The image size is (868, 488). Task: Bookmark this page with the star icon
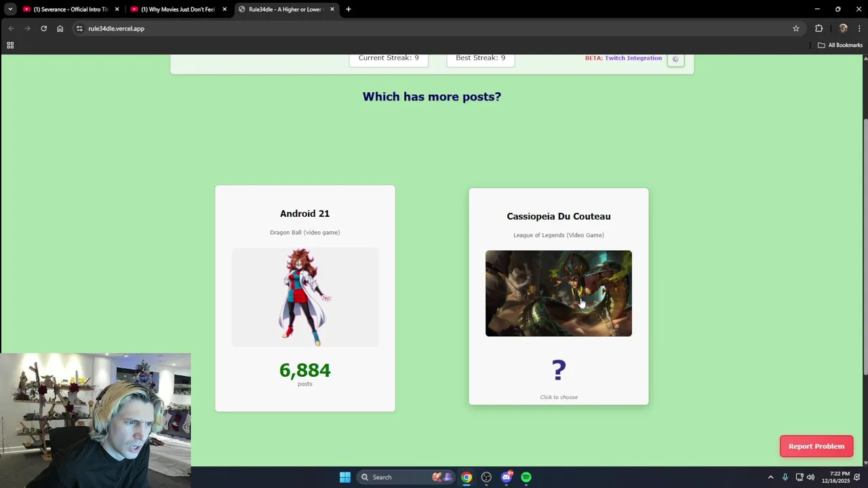(x=796, y=28)
